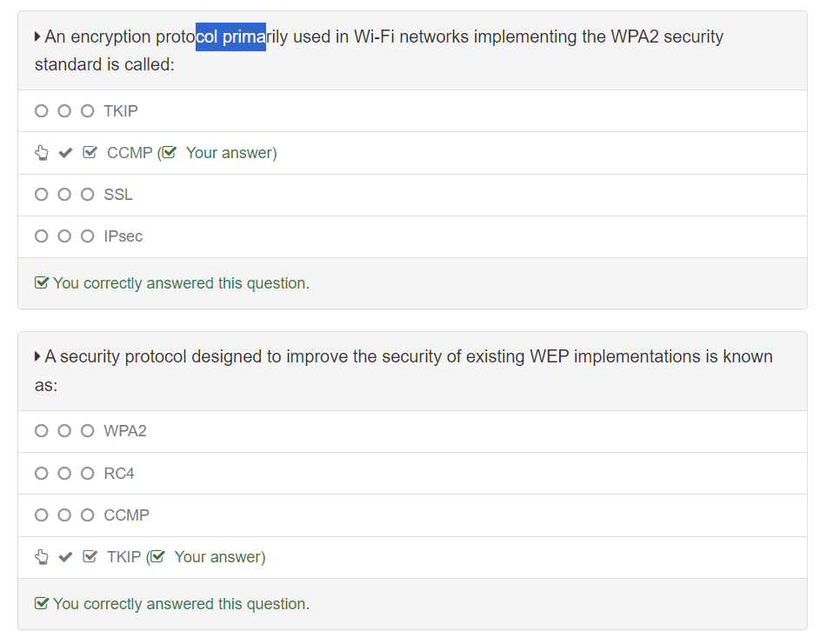The width and height of the screenshot is (833, 644).
Task: Click the hand pointer icon beside TKIP answer
Action: click(41, 557)
